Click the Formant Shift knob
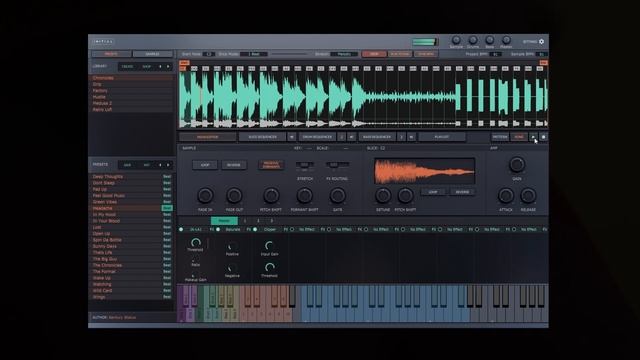This screenshot has height=360, width=640. point(304,196)
